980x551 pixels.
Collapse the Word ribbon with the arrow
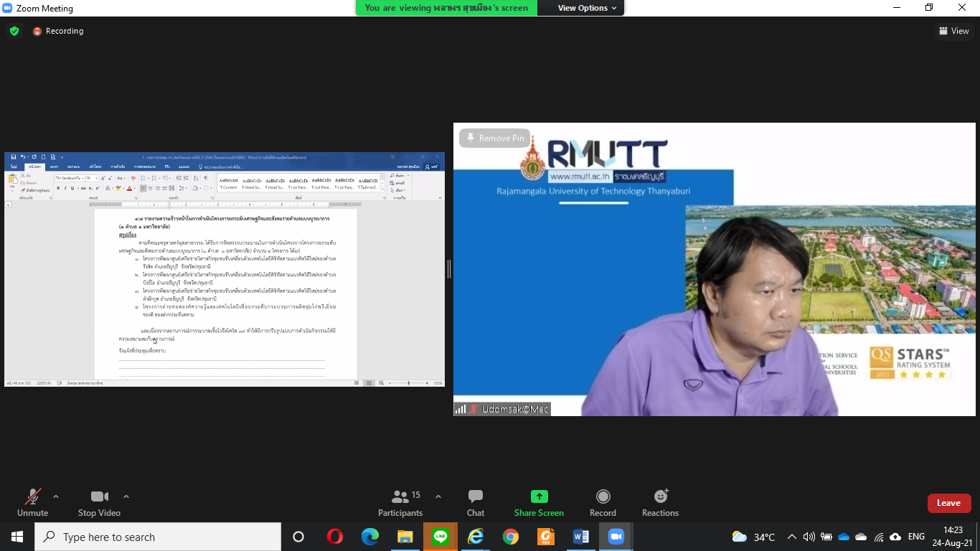pyautogui.click(x=439, y=197)
